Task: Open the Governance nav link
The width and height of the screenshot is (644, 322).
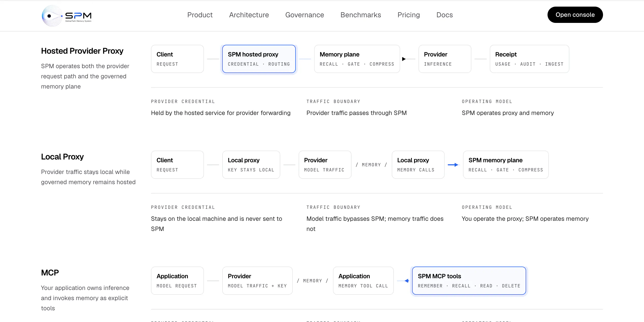Action: coord(304,15)
